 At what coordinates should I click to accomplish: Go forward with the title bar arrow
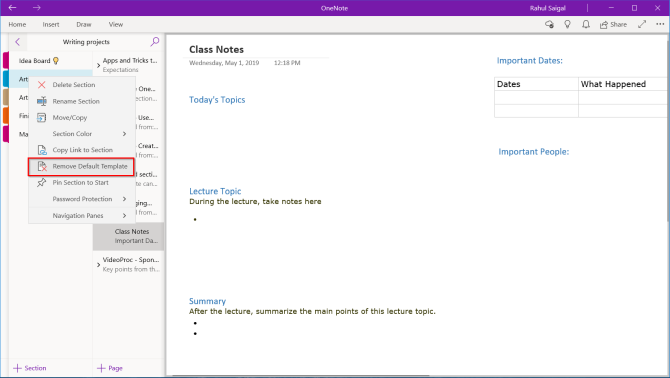[x=37, y=8]
